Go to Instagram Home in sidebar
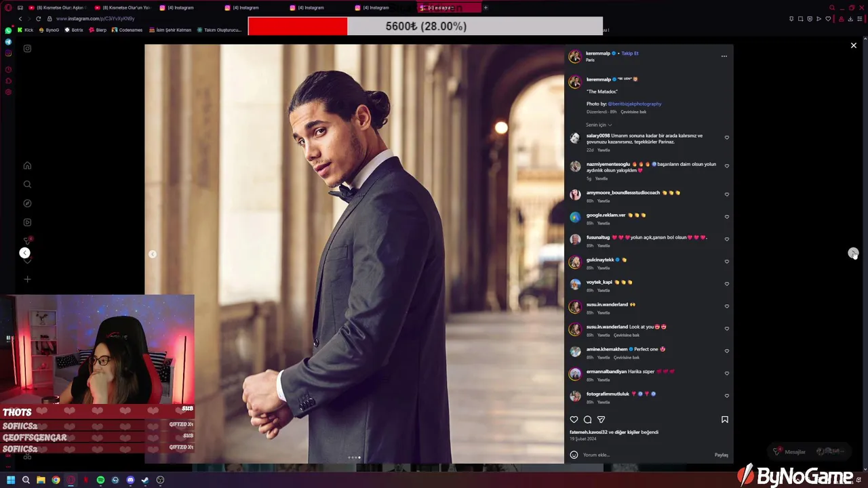This screenshot has height=488, width=868. click(x=27, y=165)
